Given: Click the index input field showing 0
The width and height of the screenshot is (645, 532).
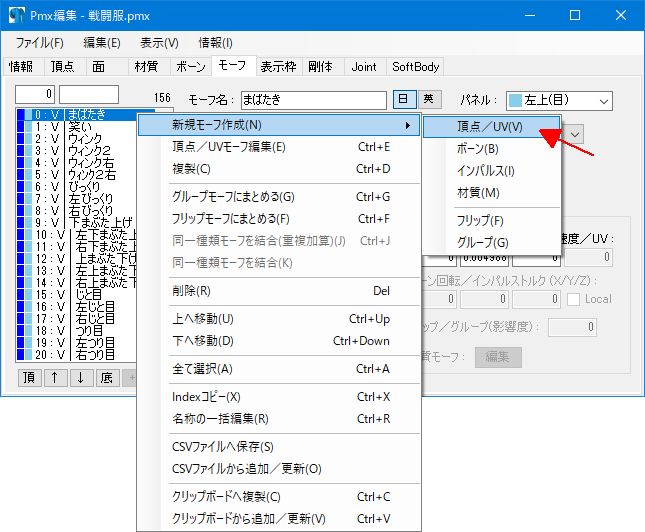Looking at the screenshot, I should tap(35, 95).
